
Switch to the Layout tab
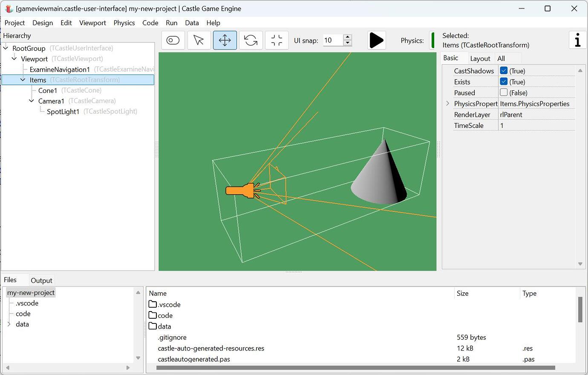pos(481,58)
